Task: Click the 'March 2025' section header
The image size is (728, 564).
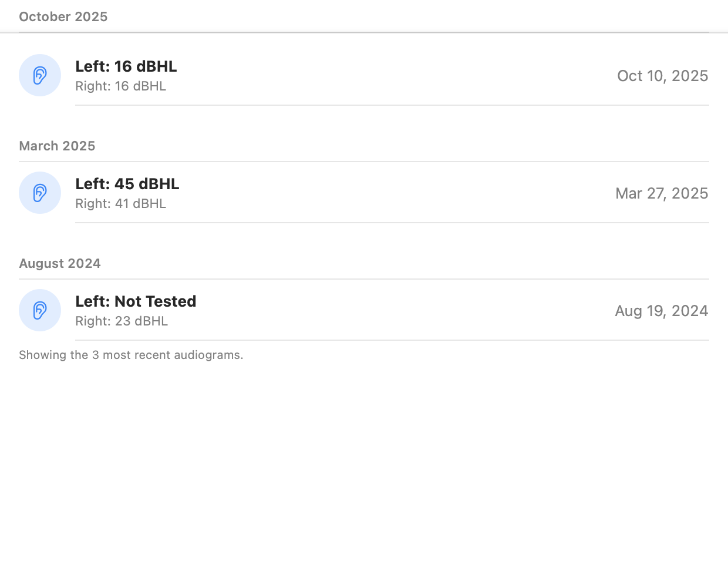Action: point(57,146)
